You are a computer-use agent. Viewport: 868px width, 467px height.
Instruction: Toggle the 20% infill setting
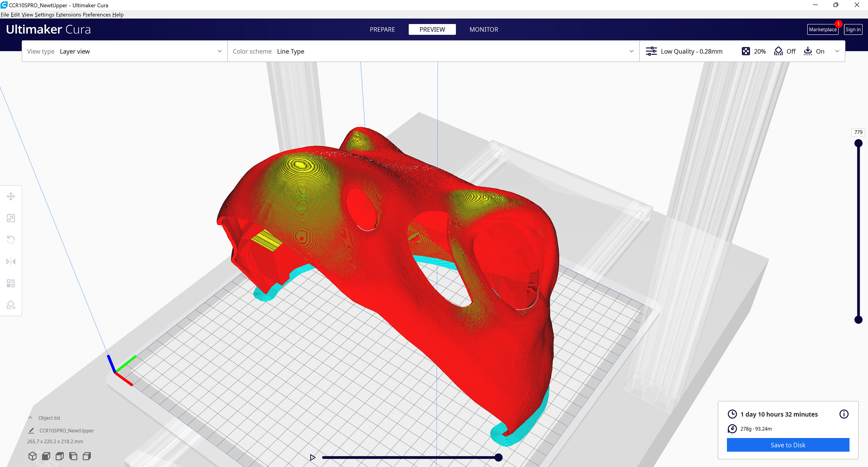[753, 51]
